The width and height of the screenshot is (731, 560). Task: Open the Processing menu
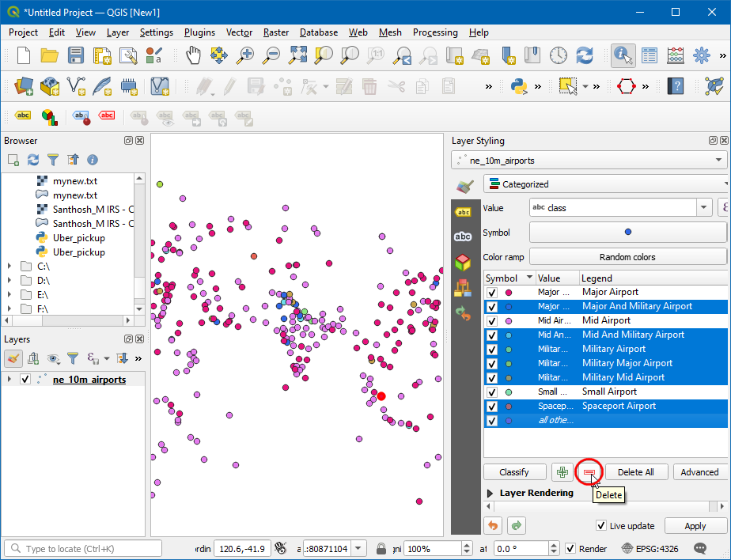click(x=434, y=32)
